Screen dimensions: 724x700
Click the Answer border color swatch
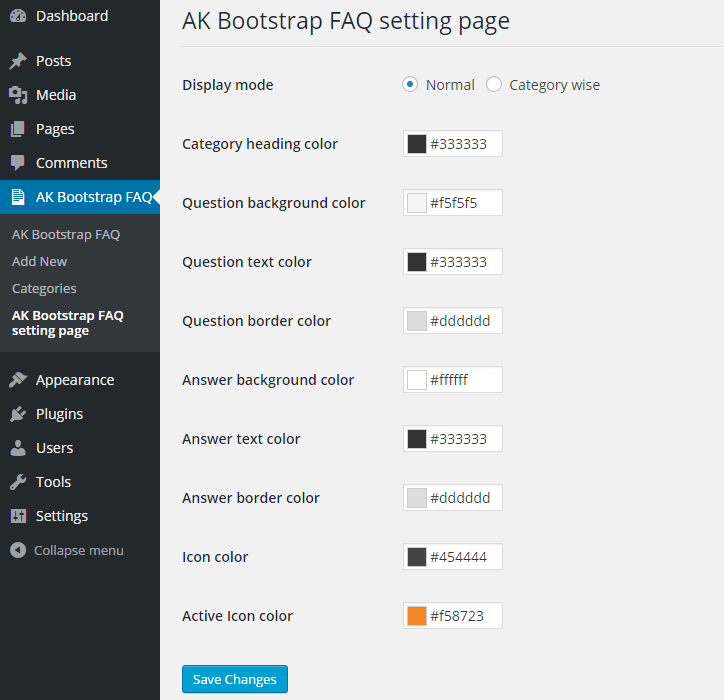click(416, 498)
